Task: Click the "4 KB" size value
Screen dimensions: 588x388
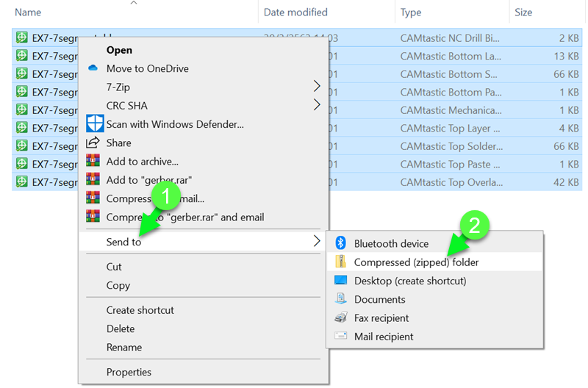Action: coord(569,128)
